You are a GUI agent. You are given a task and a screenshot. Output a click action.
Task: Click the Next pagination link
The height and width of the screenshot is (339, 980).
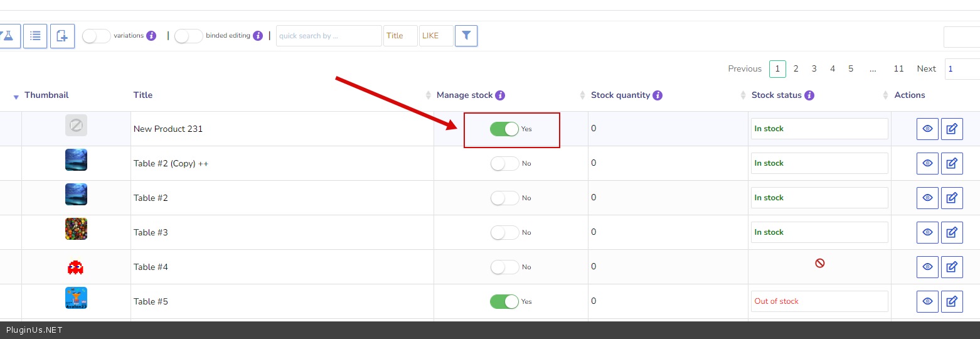coord(926,69)
